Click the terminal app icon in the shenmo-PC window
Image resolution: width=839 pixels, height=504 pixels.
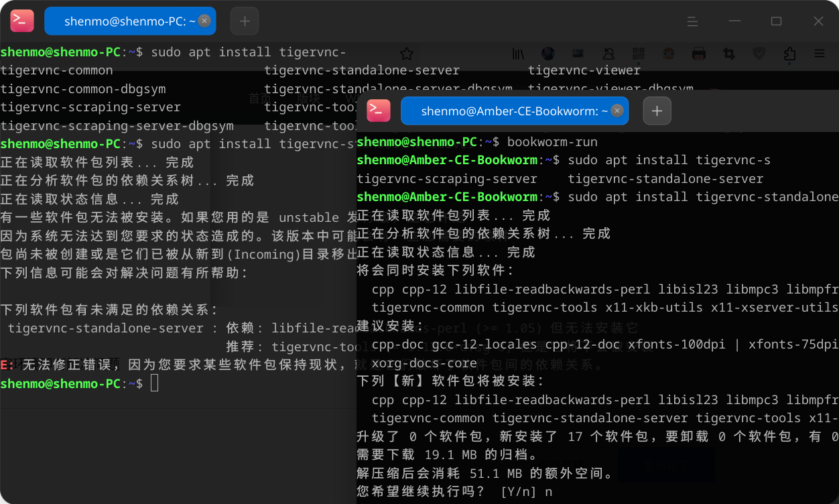22,21
